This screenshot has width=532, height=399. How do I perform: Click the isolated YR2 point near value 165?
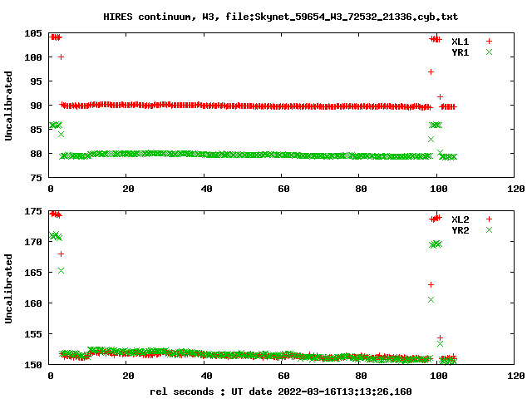tap(61, 270)
